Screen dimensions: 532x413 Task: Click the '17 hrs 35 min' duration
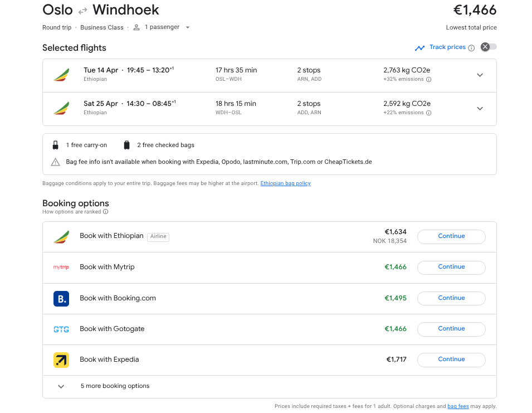[236, 70]
